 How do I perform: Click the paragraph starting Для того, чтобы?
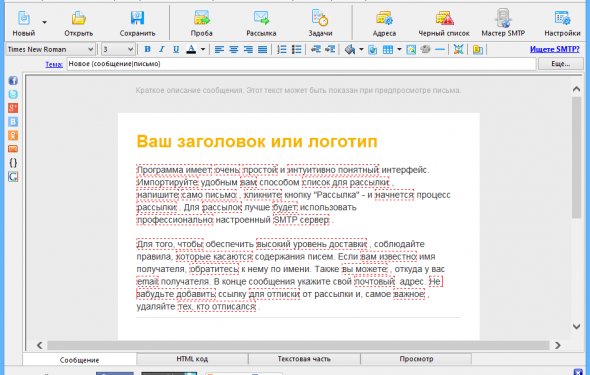[290, 275]
